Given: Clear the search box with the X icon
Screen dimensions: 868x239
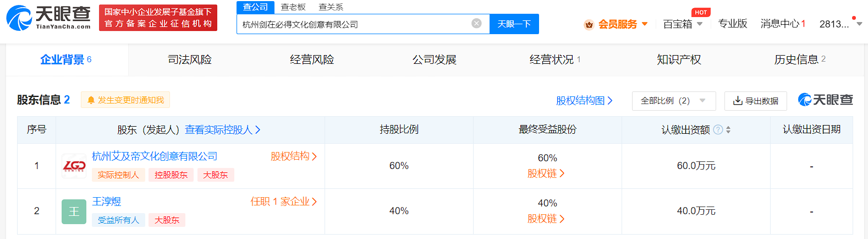Looking at the screenshot, I should (477, 23).
